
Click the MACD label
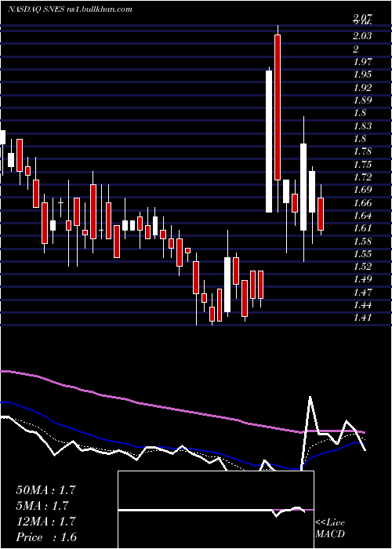(x=330, y=534)
